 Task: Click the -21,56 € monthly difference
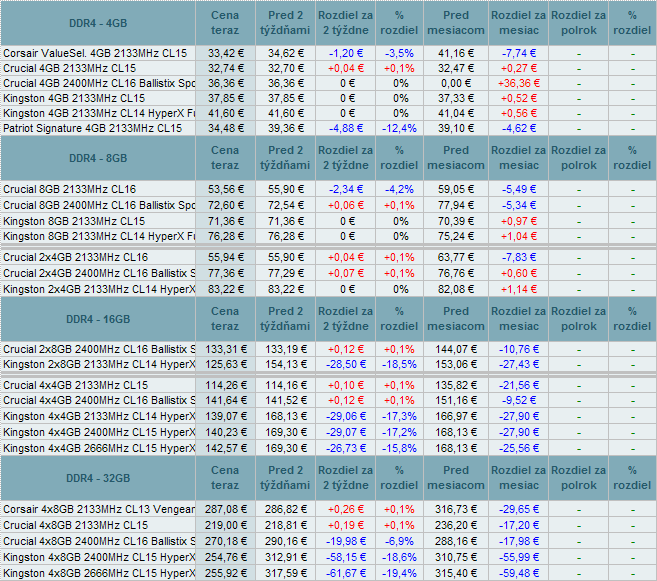pos(519,385)
